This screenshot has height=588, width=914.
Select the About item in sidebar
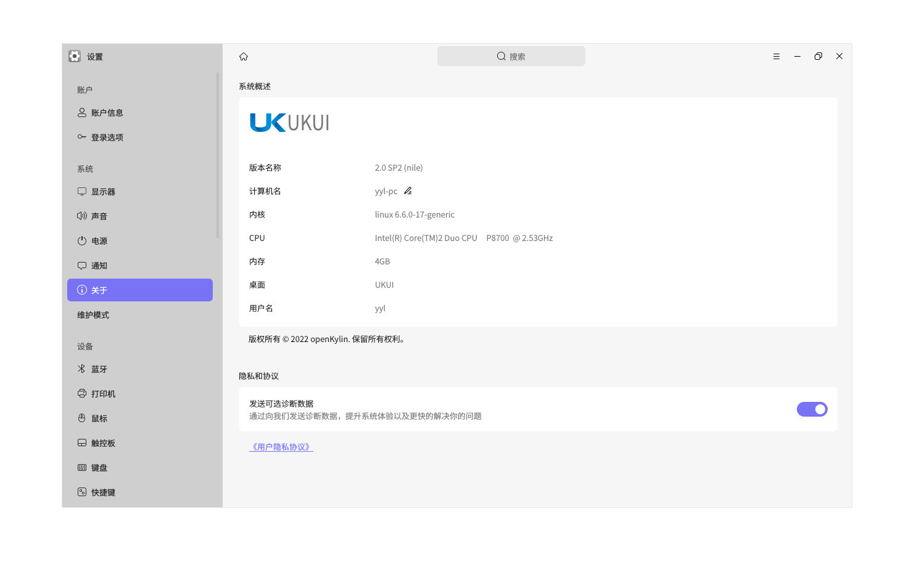point(140,290)
